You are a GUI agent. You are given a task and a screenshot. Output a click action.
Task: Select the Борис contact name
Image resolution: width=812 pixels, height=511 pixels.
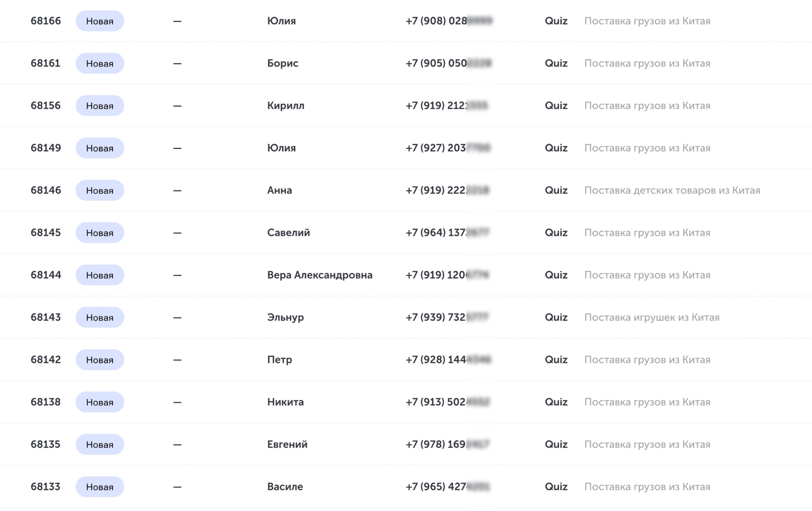(283, 63)
